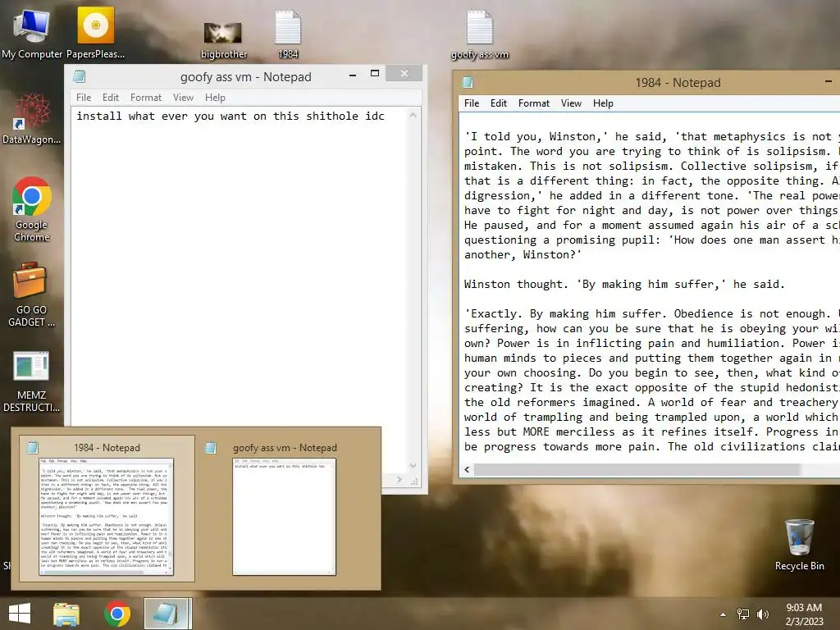Maximize the goofy ass vm Notepad window
Image resolution: width=840 pixels, height=630 pixels.
(375, 73)
